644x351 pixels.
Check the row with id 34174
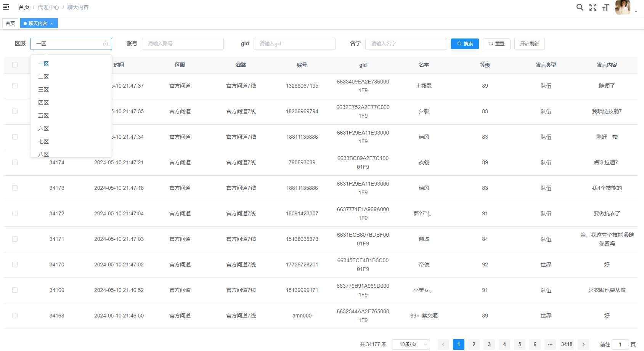pos(15,162)
